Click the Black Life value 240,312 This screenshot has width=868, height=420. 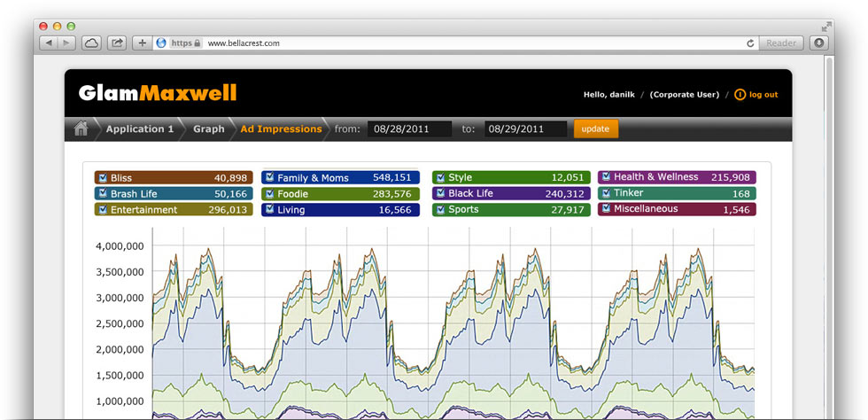click(x=564, y=194)
